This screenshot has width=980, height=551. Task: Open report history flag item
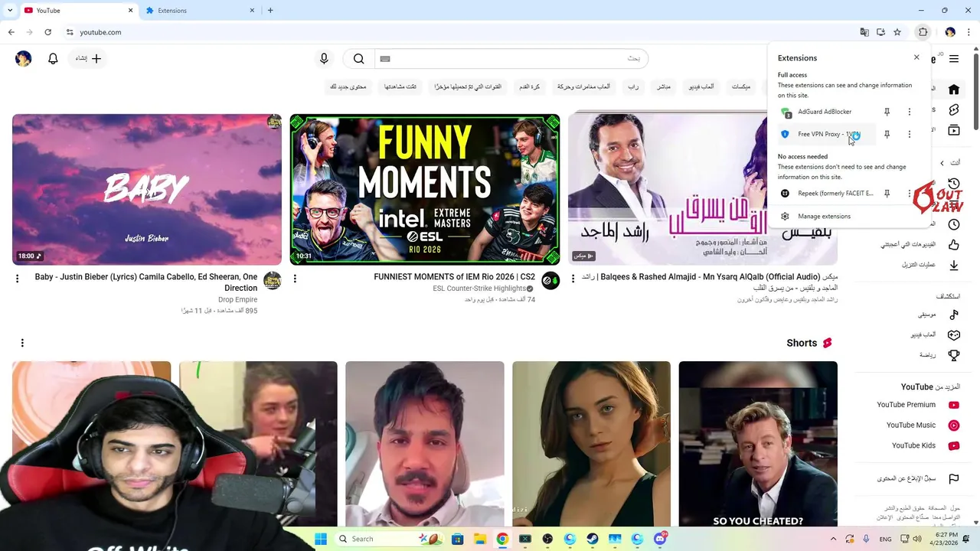pyautogui.click(x=917, y=479)
